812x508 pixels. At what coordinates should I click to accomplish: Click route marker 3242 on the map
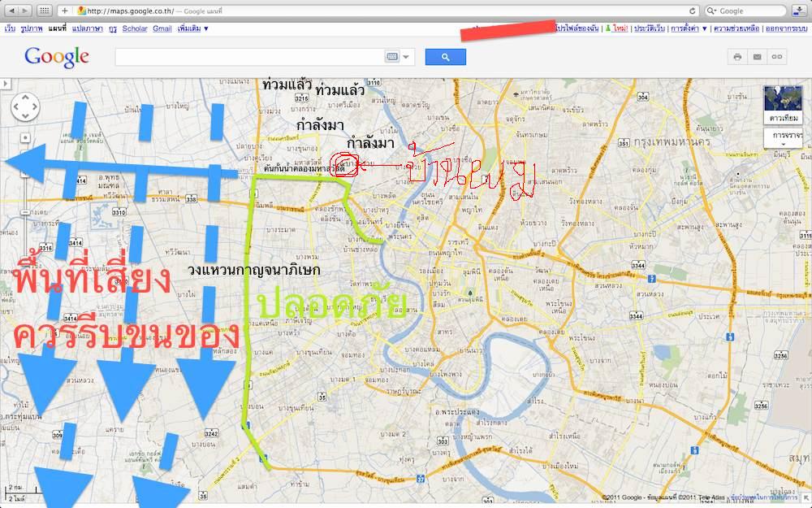click(211, 433)
